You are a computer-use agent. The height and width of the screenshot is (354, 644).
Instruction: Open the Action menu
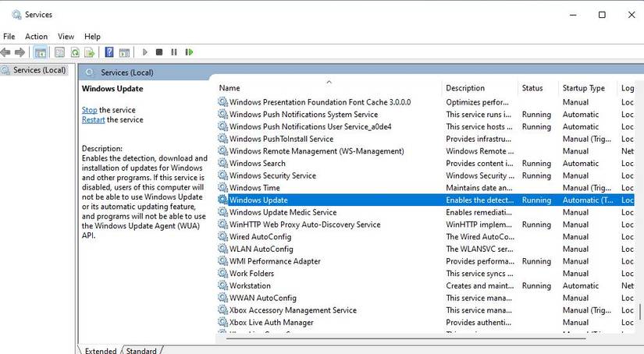(x=36, y=37)
